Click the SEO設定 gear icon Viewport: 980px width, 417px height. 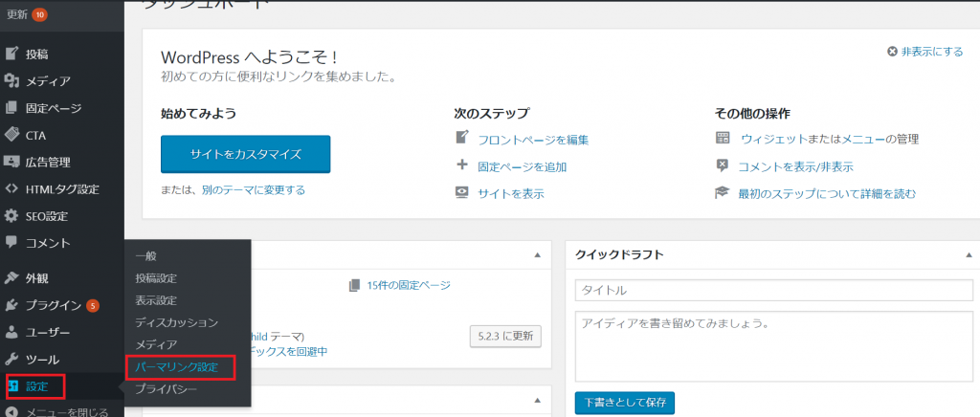point(11,216)
